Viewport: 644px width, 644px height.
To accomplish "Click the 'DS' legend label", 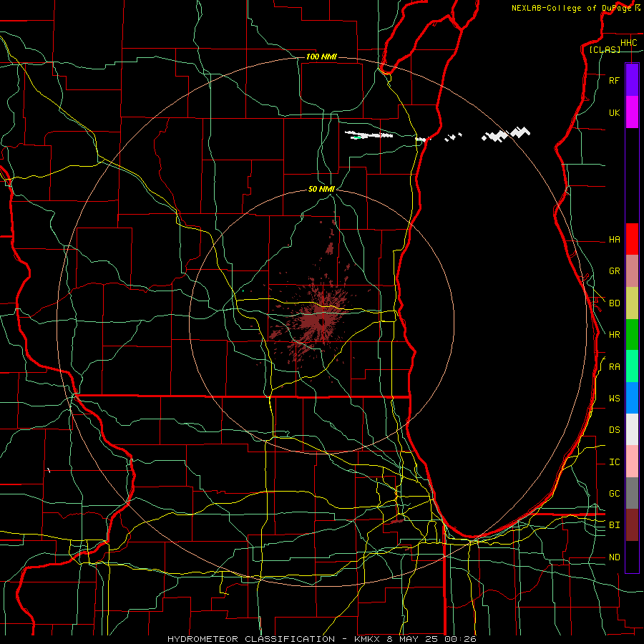I will [614, 430].
